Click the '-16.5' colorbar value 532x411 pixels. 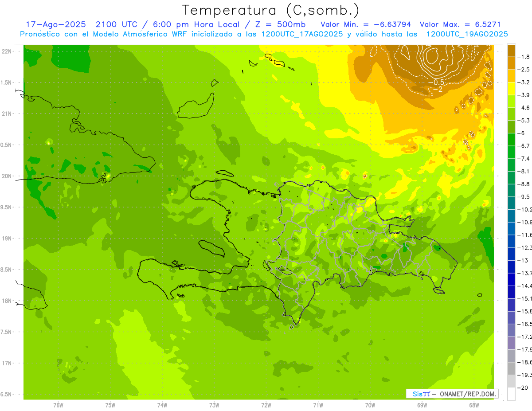[525, 324]
